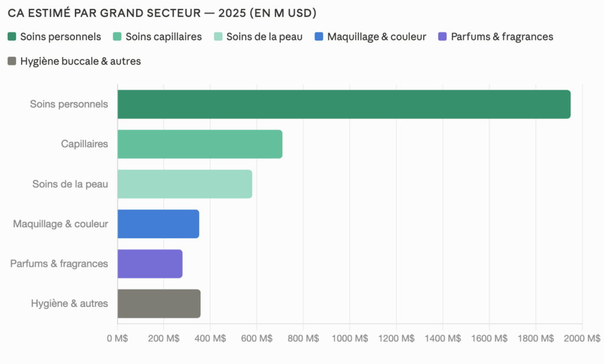Click the gray Hygiène buccale & autres swatch
The height and width of the screenshot is (364, 604).
coord(12,61)
